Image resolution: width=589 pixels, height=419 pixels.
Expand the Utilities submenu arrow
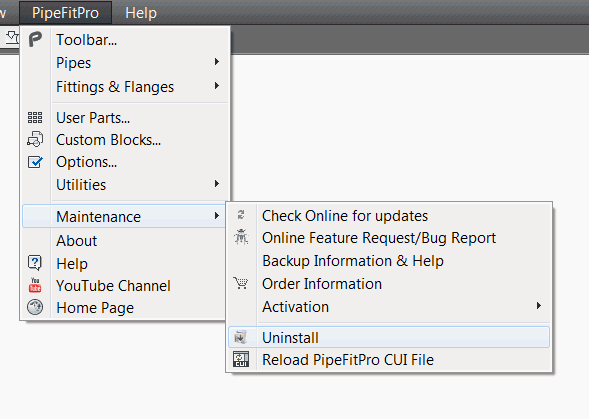click(x=217, y=183)
